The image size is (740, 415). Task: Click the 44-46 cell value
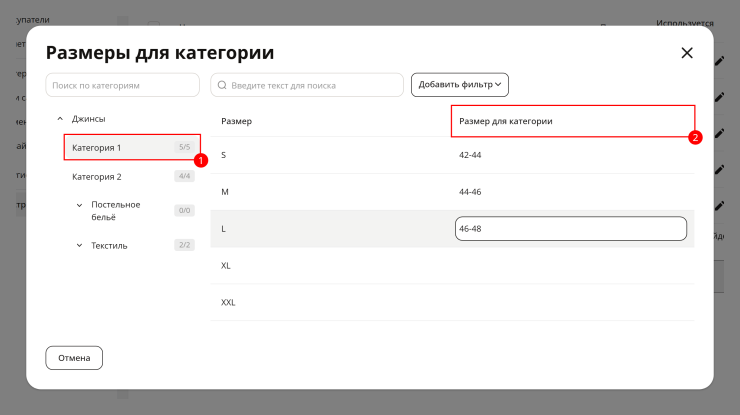[x=470, y=192]
